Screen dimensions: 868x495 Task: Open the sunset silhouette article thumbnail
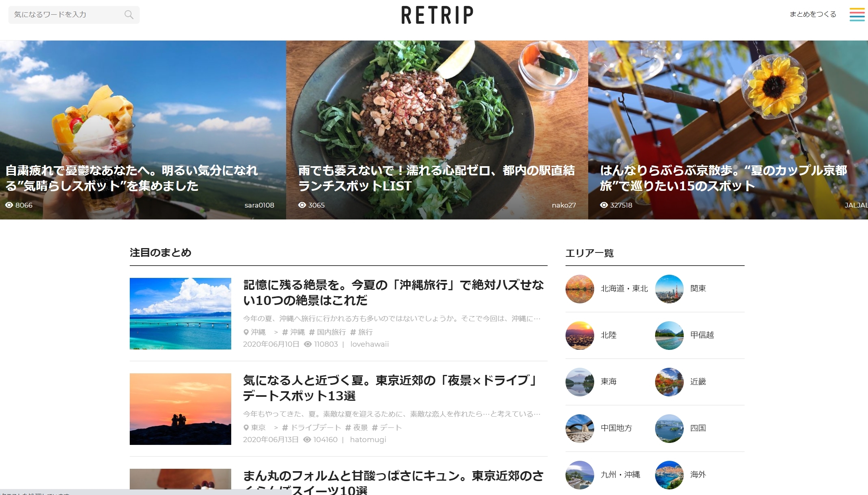180,409
